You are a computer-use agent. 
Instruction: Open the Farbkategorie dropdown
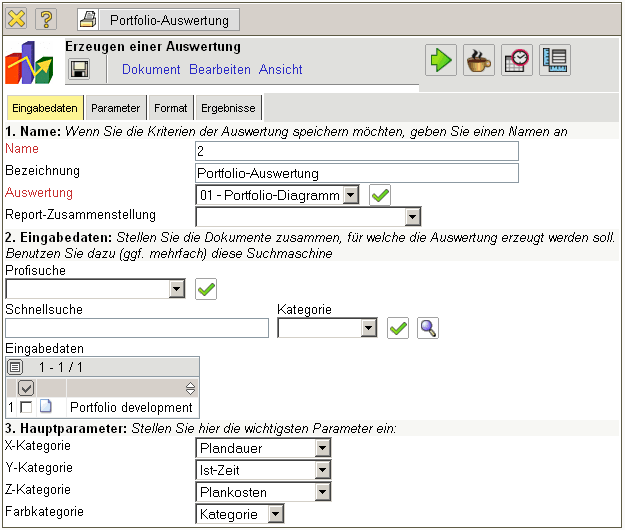click(x=276, y=514)
